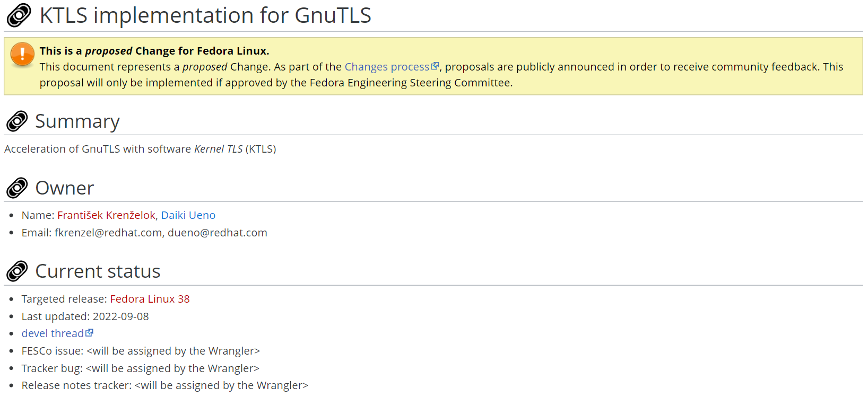Click the Summary section heading text
Screen dimensions: 868x397
point(77,121)
